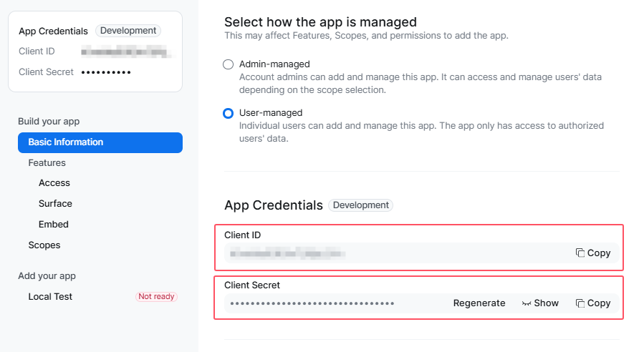Copy the Client ID value
This screenshot has height=352, width=644.
[x=593, y=253]
